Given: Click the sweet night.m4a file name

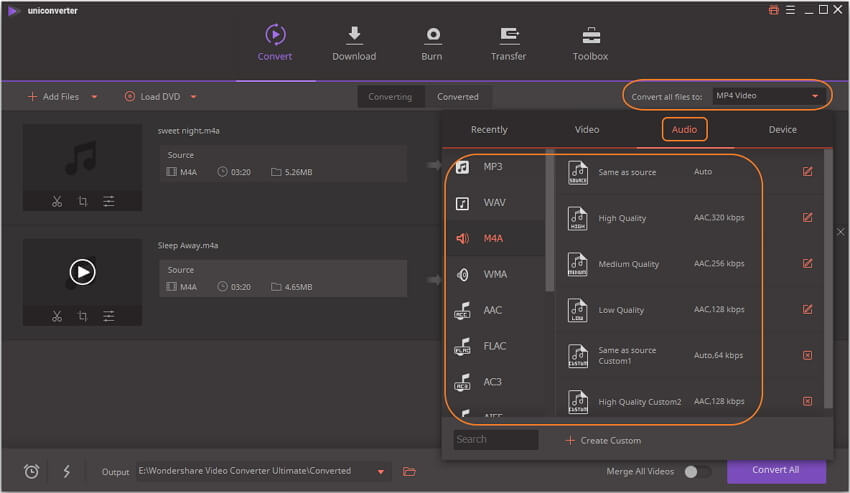Looking at the screenshot, I should point(189,131).
